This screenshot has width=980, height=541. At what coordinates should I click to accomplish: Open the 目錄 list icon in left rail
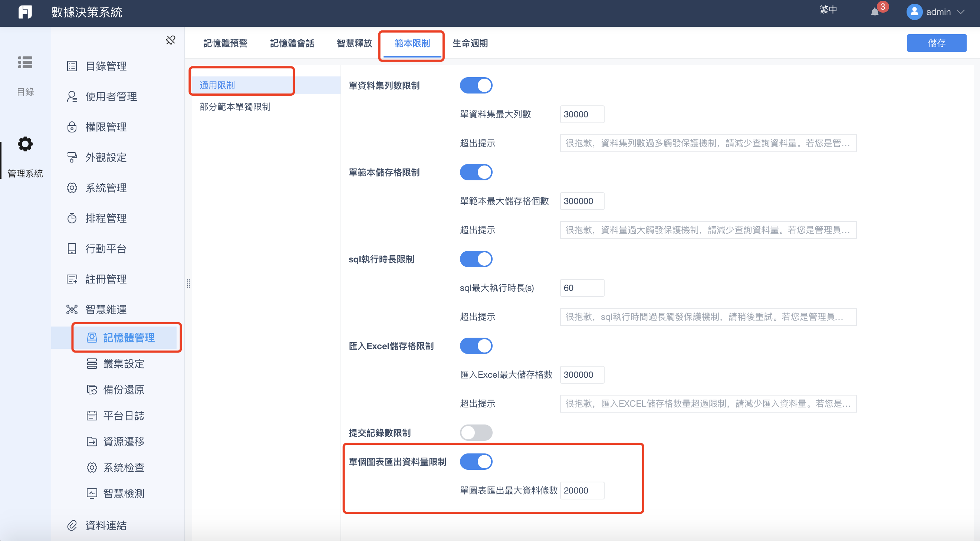point(25,62)
